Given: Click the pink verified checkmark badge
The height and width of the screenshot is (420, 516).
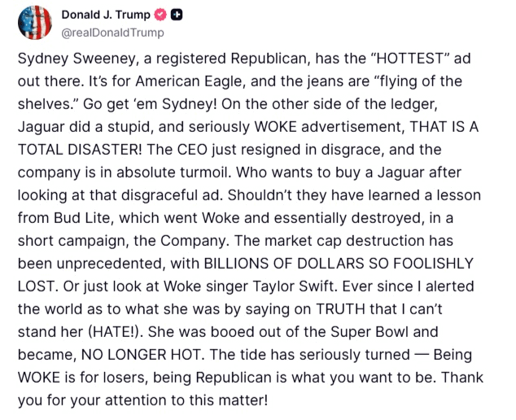Looking at the screenshot, I should pos(160,15).
